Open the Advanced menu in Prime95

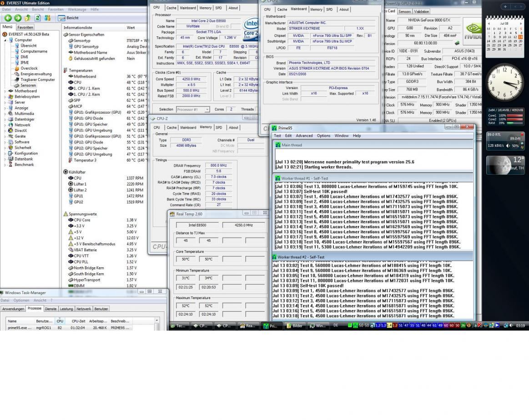304,136
